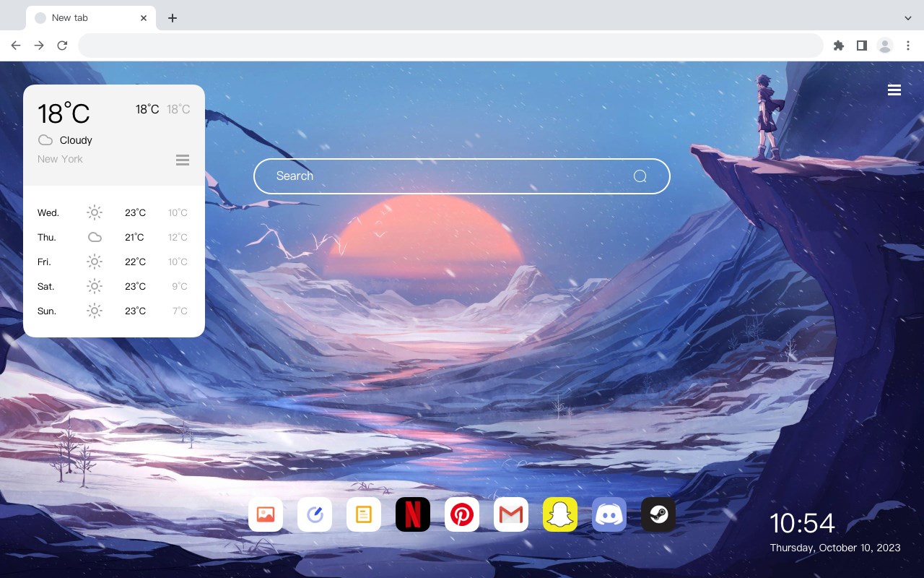
Task: Click into the Search field
Action: click(x=462, y=176)
